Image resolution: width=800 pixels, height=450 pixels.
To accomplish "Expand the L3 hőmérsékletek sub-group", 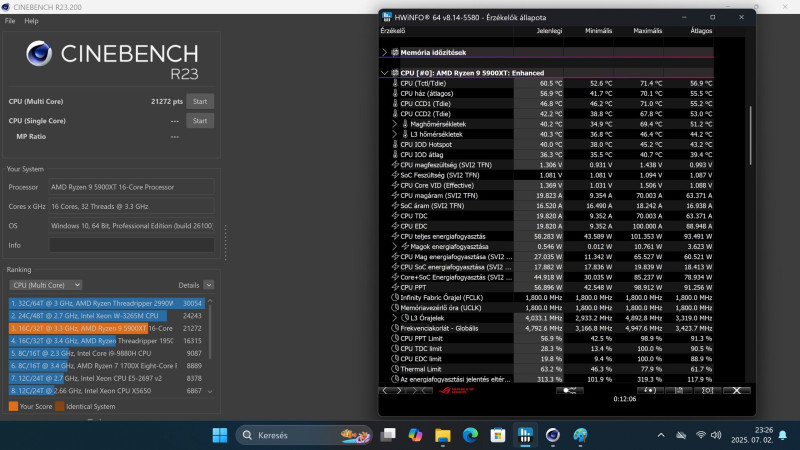I will click(394, 134).
